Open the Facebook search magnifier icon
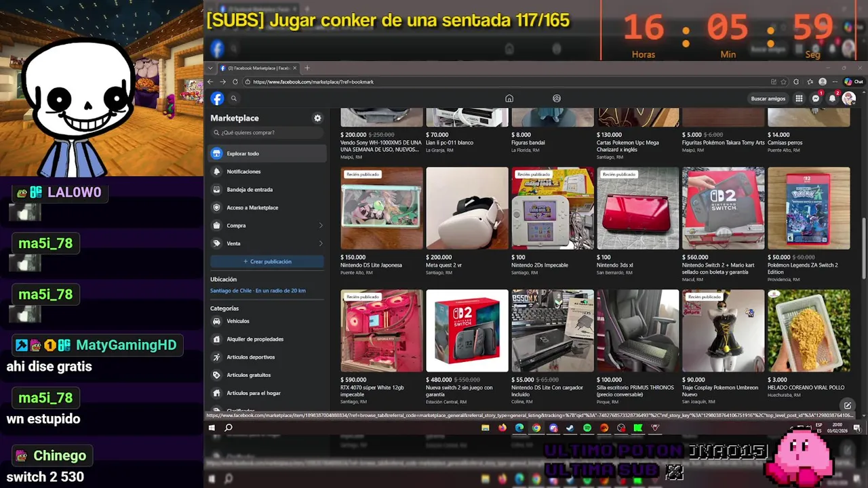Image resolution: width=868 pixels, height=488 pixels. [234, 98]
